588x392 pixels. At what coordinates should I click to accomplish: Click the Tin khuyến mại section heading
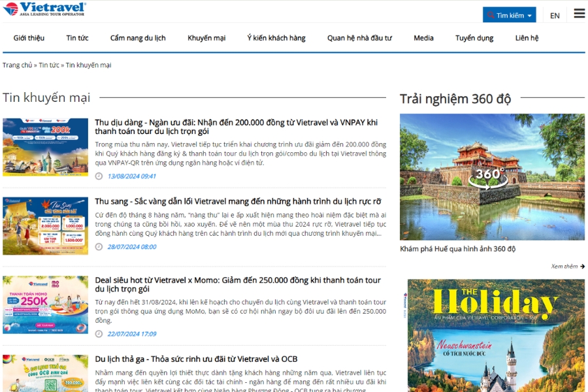point(46,97)
